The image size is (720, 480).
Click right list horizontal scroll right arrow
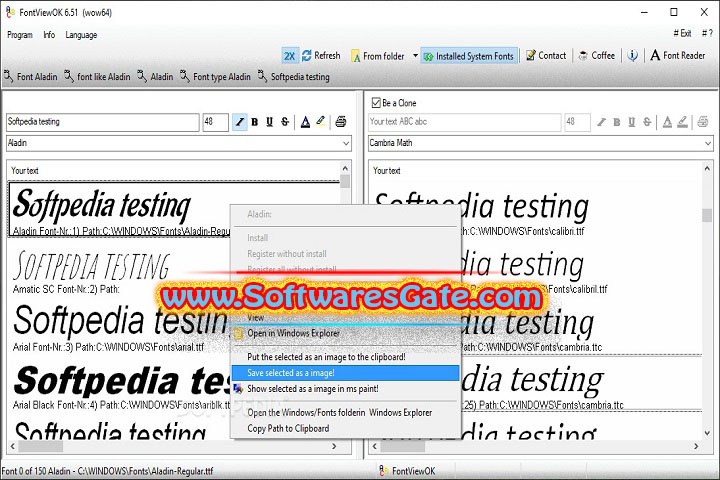coord(696,446)
